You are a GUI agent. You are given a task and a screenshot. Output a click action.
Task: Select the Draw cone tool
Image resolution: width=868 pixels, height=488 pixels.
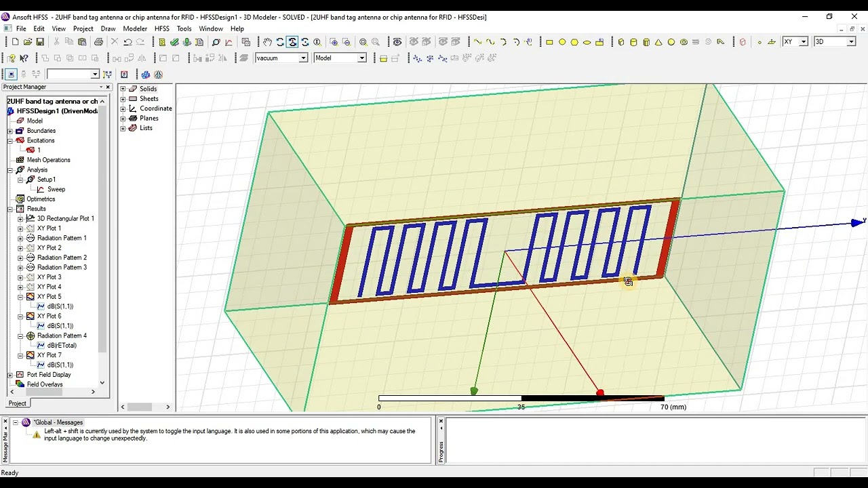coord(658,42)
